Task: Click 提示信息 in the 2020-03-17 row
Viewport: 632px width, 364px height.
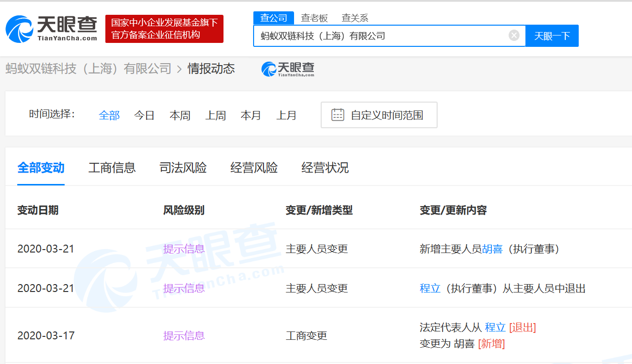Action: tap(184, 336)
